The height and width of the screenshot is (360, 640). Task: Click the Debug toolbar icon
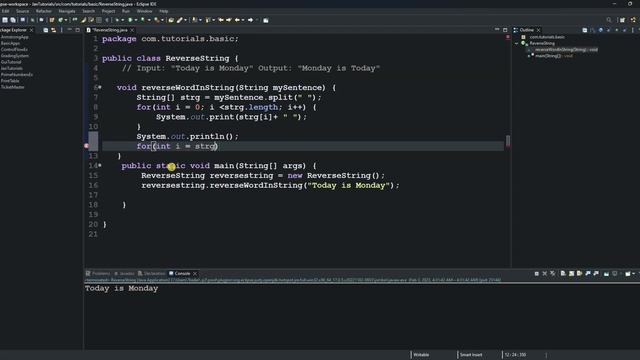pyautogui.click(x=117, y=20)
